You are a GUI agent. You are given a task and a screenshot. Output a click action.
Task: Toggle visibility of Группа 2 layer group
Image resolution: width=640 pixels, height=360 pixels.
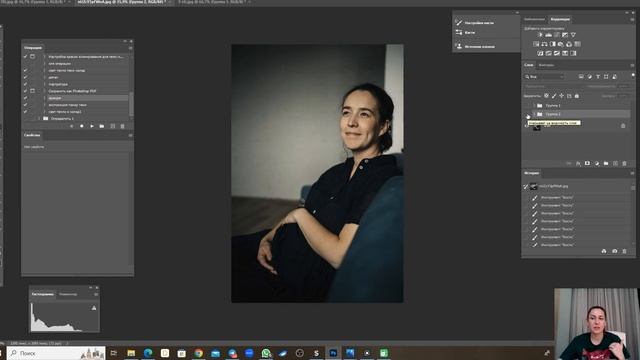point(527,114)
